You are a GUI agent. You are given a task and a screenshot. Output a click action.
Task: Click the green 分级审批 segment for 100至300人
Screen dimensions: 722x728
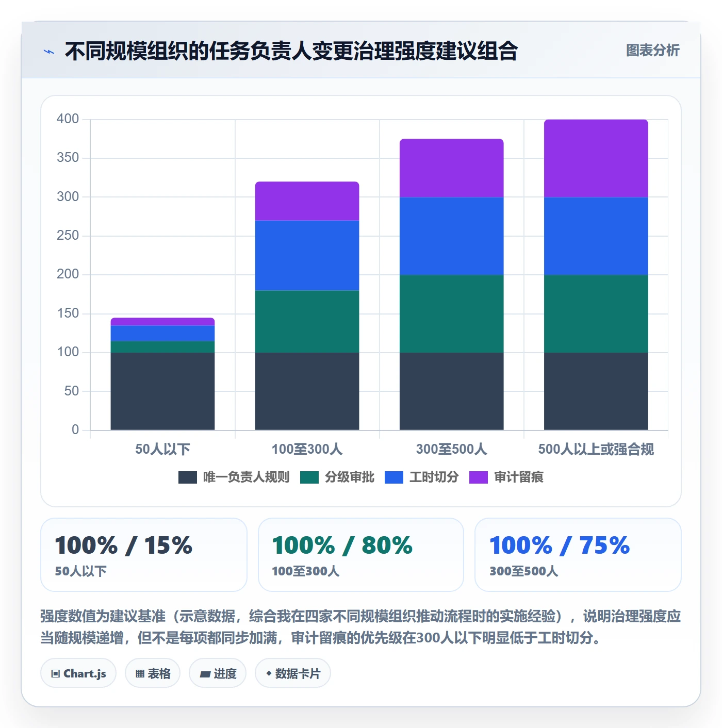click(307, 322)
